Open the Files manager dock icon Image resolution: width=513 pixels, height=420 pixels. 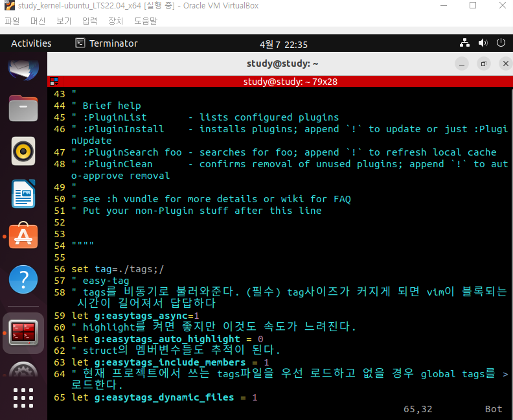pos(23,108)
